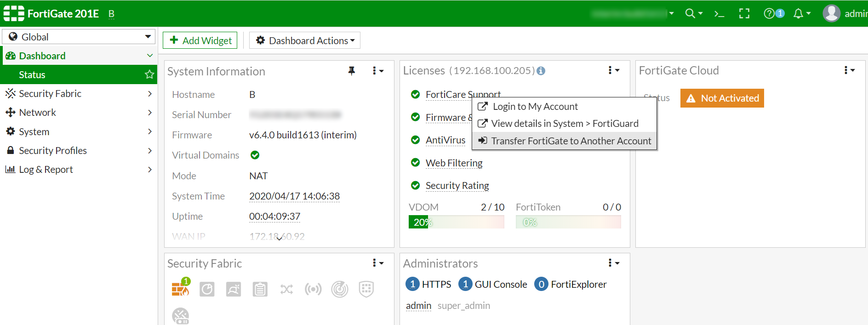Image resolution: width=868 pixels, height=325 pixels.
Task: Pin the System Information widget
Action: 352,71
